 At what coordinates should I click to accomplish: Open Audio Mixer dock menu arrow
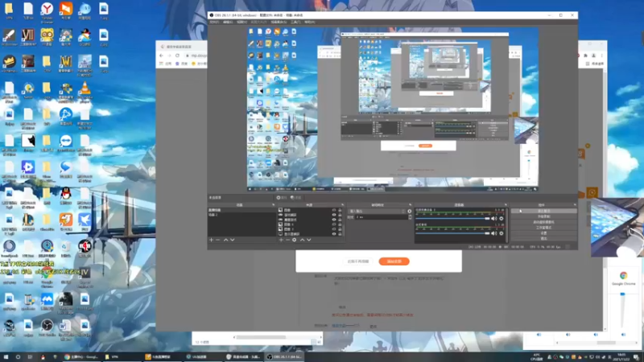coord(506,205)
